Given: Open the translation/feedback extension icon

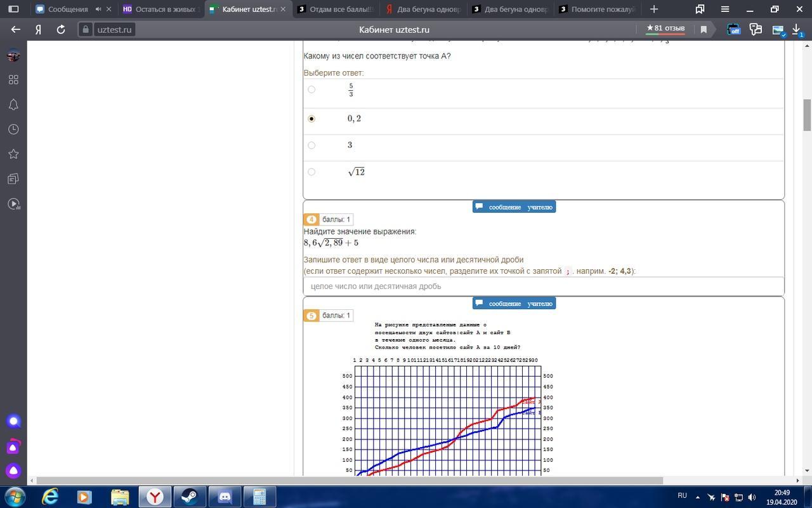Looking at the screenshot, I should click(x=755, y=29).
